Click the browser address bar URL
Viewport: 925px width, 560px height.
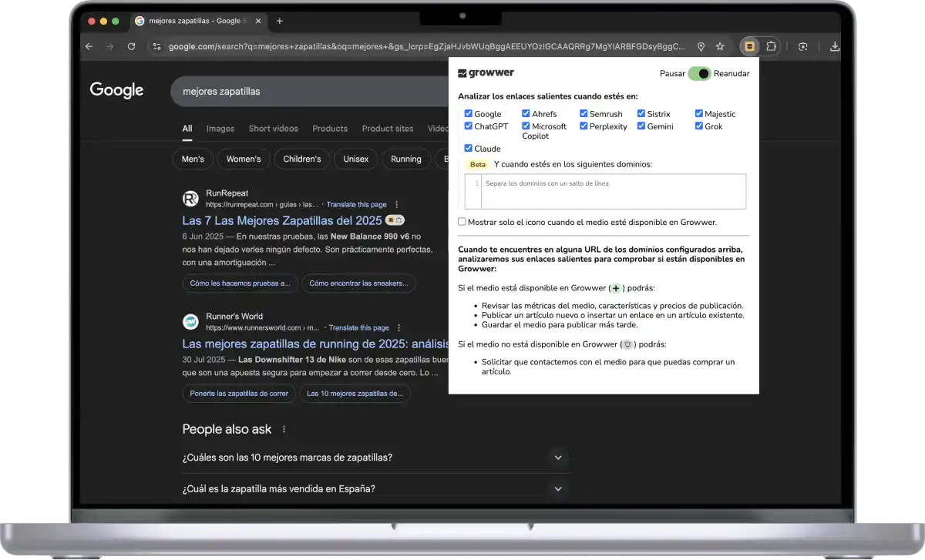coord(426,46)
